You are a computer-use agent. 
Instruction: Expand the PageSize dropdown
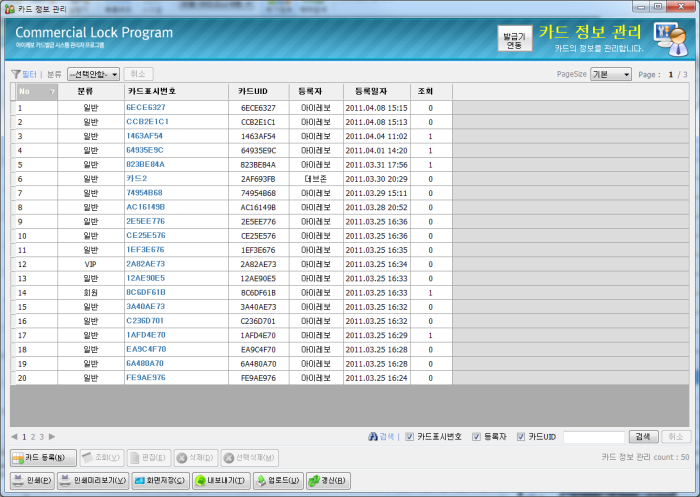611,74
